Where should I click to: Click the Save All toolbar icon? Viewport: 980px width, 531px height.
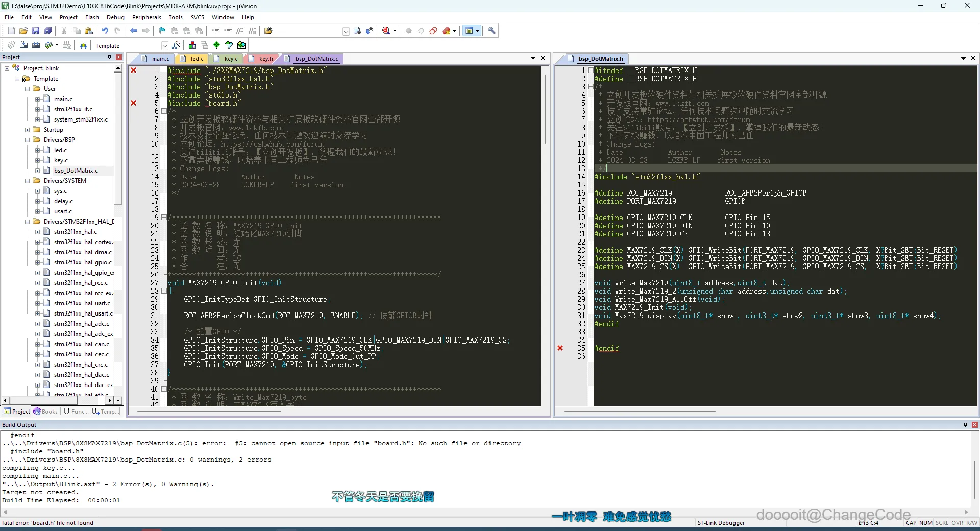tap(48, 31)
